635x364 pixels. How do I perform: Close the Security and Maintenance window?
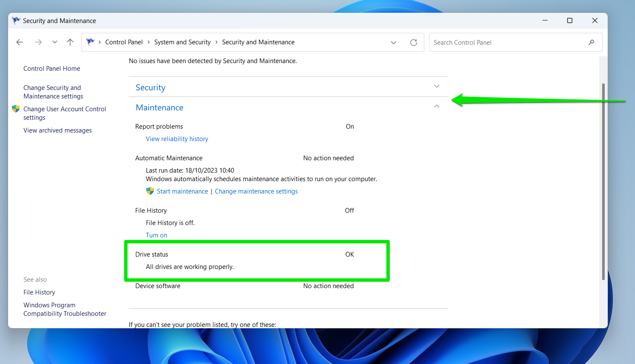595,20
